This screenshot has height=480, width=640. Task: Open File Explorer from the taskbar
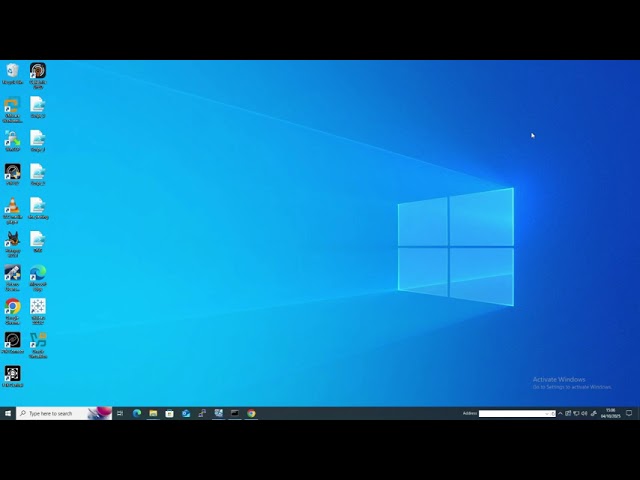tap(153, 413)
